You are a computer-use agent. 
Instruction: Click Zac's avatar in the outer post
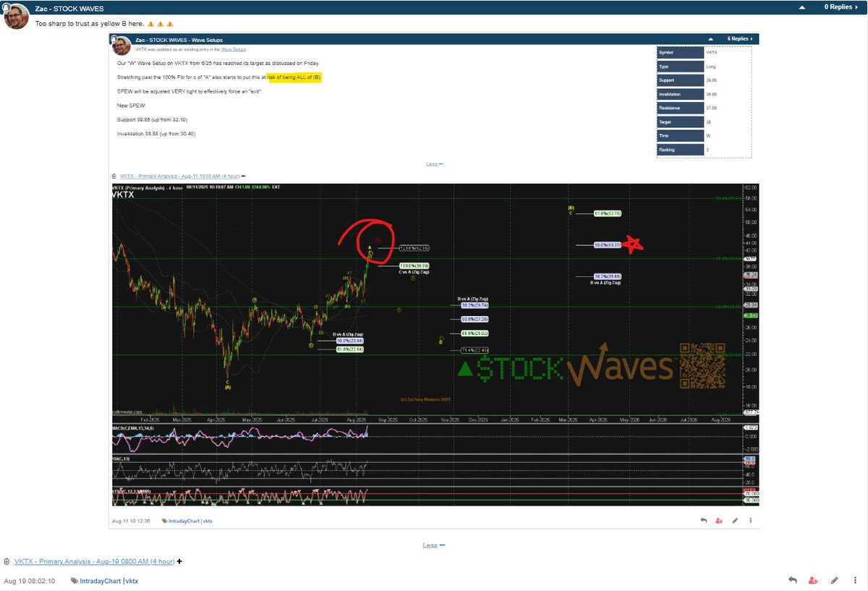[17, 16]
